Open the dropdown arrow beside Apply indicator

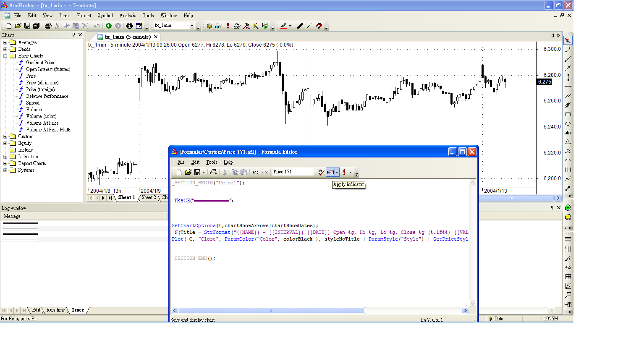click(x=337, y=172)
